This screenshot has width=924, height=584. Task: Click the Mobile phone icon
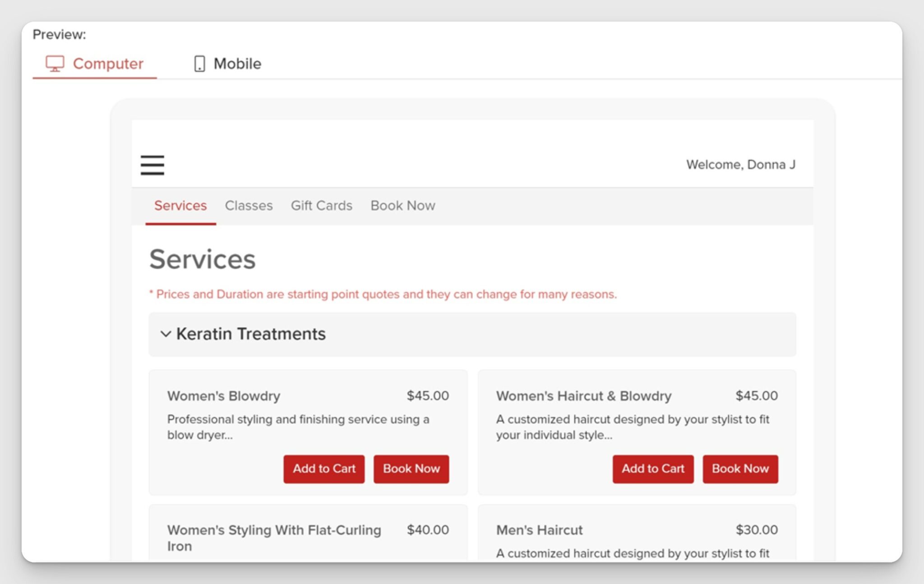coord(199,64)
